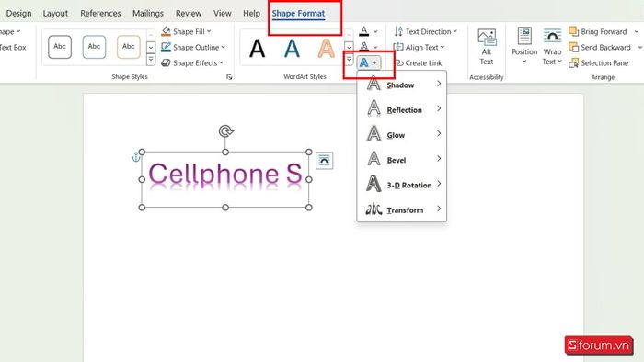This screenshot has height=362, width=644.
Task: Apply the orange outline Abc shape style
Action: [x=129, y=47]
